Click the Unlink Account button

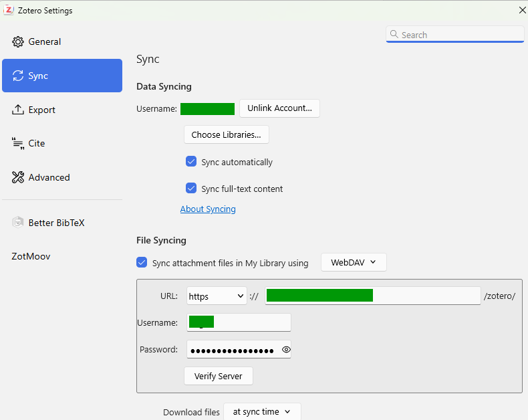coord(279,108)
